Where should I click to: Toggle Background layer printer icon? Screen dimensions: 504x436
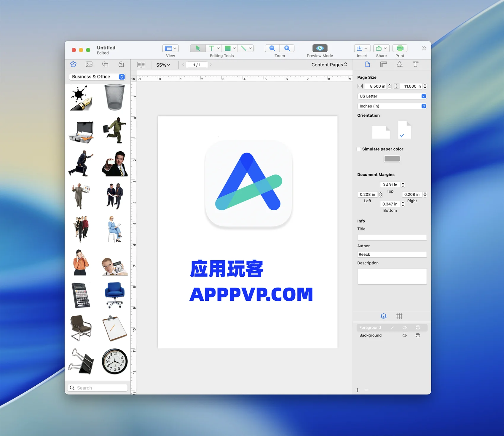pos(418,335)
